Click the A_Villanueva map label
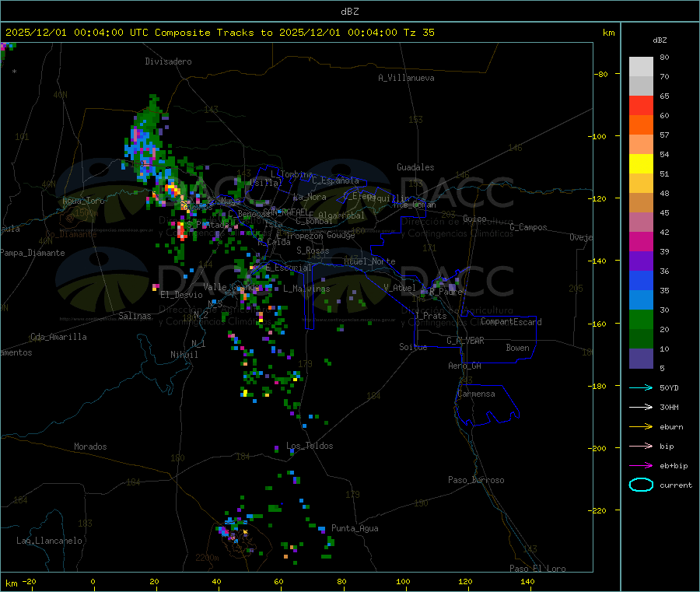 (406, 78)
